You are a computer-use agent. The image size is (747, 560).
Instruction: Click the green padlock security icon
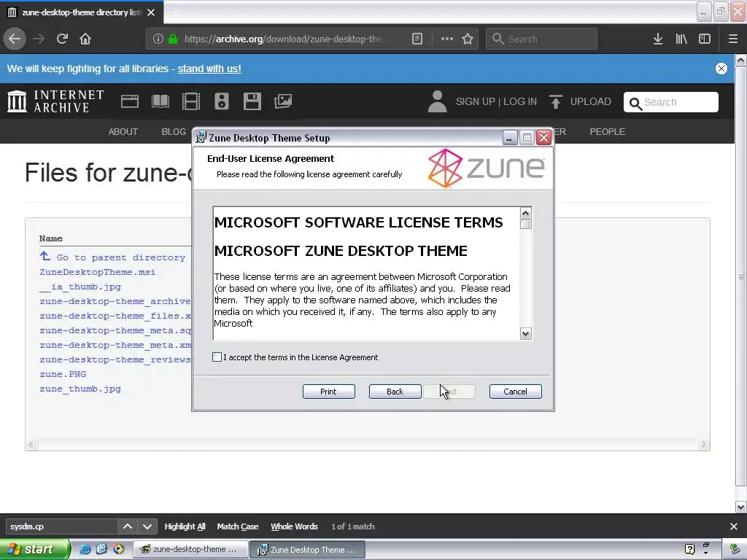(x=173, y=39)
